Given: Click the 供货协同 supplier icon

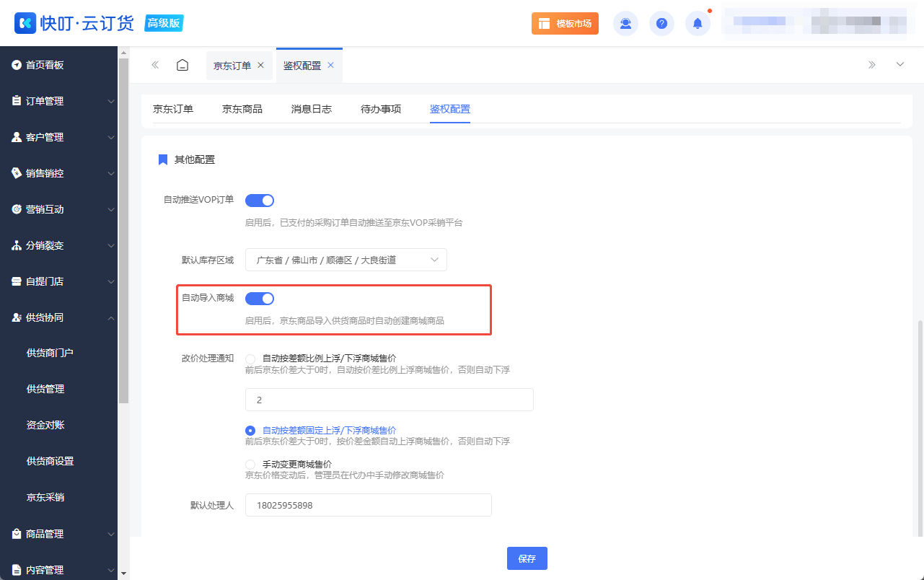Looking at the screenshot, I should 17,317.
